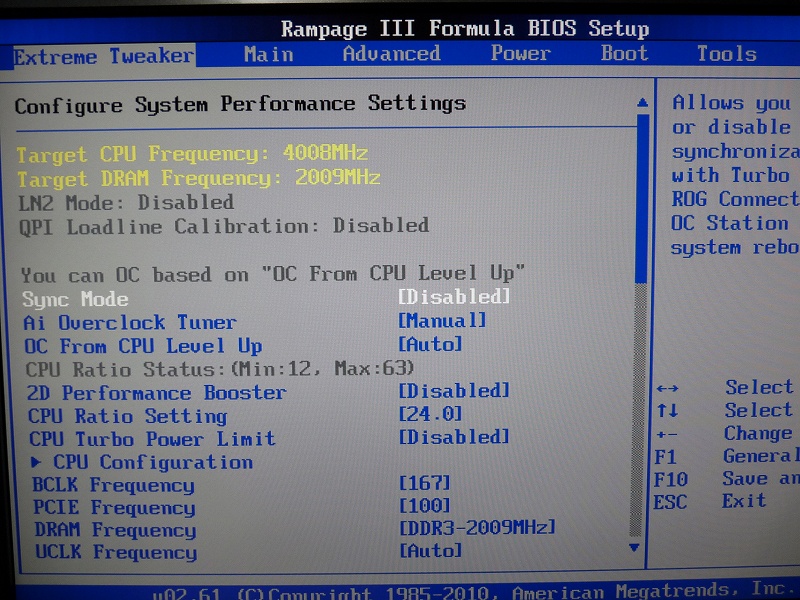Click the ESC Exit hint
Viewport: 800px width, 600px height.
(710, 501)
